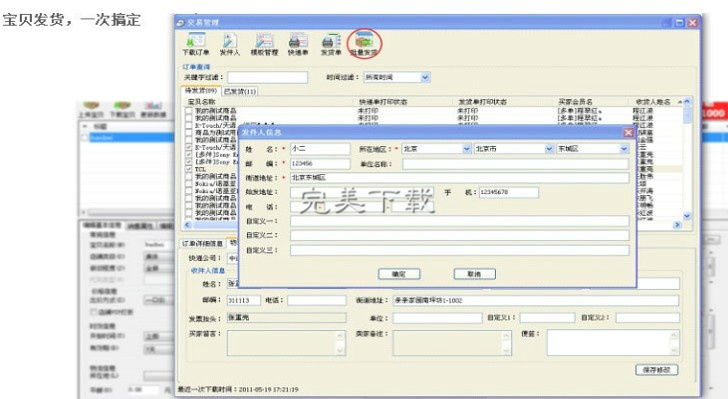Click the 自定义二 custom field
728x399 pixels.
pos(460,235)
